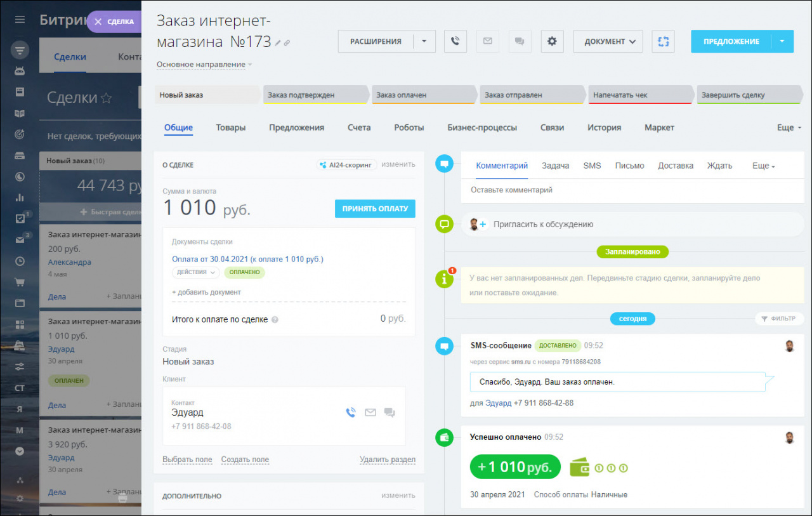Image resolution: width=812 pixels, height=516 pixels.
Task: Click Принять оплату button
Action: pos(375,209)
